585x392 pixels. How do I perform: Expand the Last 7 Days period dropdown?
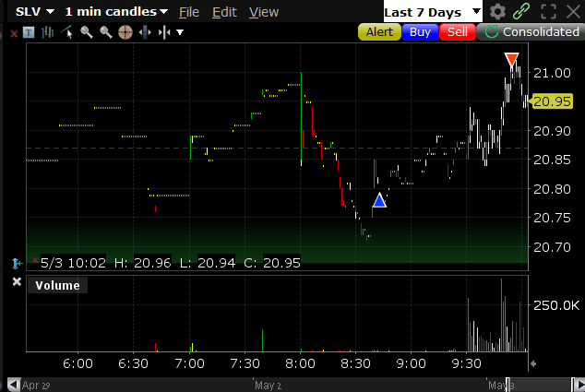[x=433, y=12]
